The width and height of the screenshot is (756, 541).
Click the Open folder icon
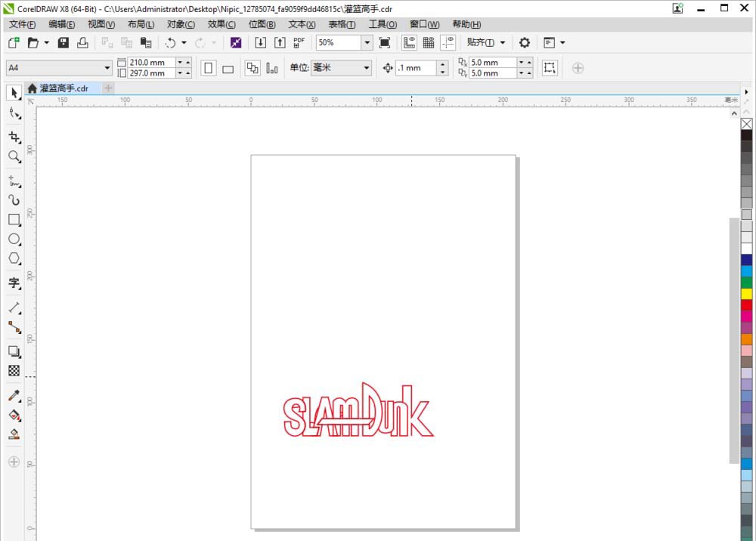point(33,43)
